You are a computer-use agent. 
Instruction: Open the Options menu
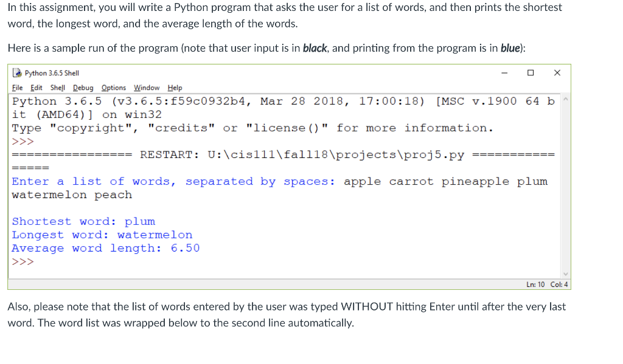coord(113,87)
